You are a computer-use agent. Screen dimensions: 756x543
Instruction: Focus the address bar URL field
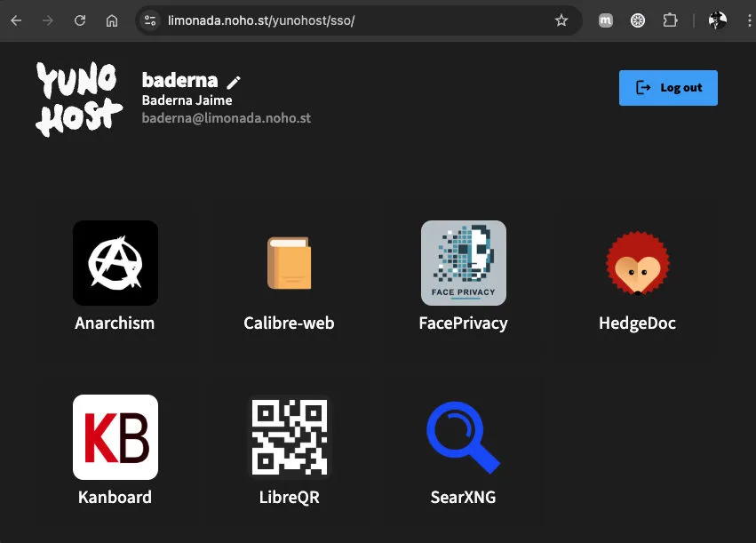coord(359,20)
